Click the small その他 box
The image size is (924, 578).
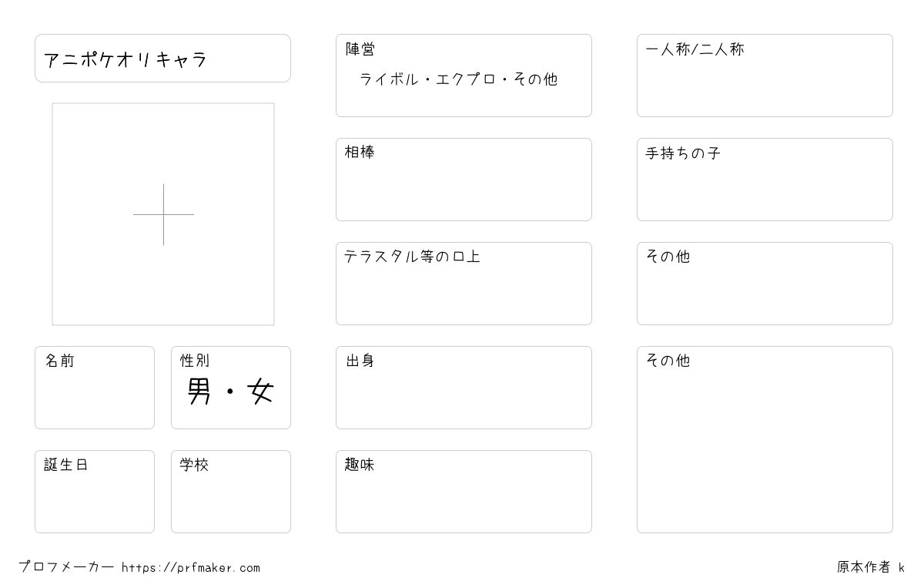click(x=765, y=284)
